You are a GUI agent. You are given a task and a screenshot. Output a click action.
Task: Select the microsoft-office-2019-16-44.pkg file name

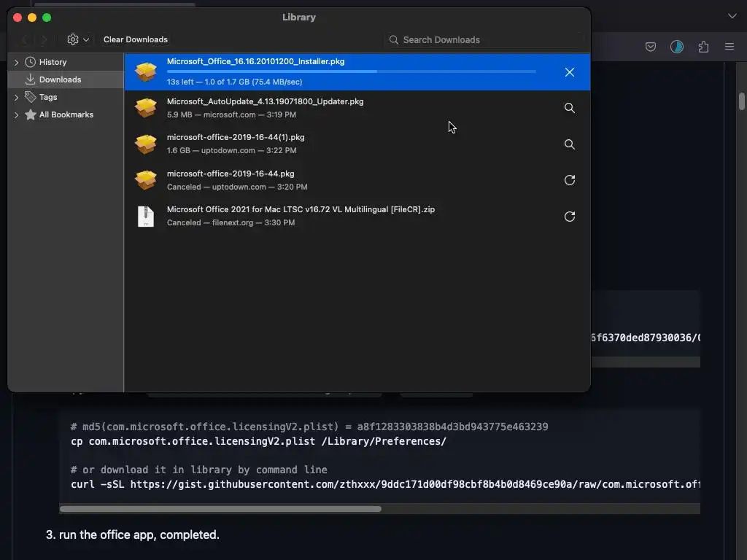tap(231, 174)
